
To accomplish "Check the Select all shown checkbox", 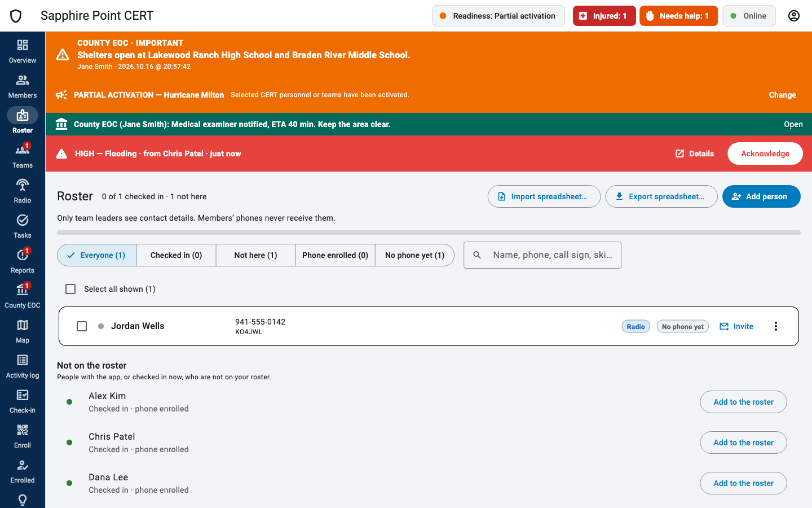I will tap(70, 289).
